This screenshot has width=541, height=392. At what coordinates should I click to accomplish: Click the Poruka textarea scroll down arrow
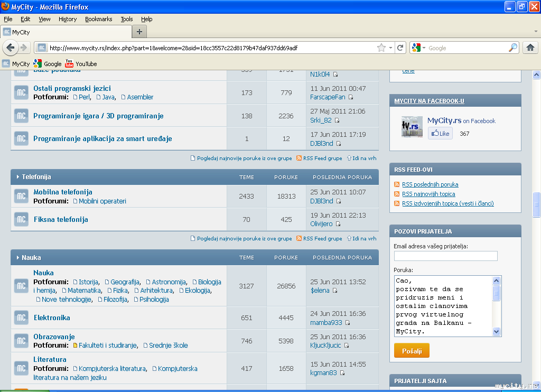[x=497, y=332]
